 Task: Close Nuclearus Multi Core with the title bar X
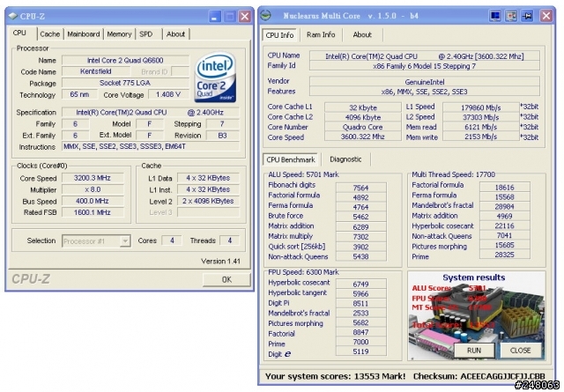click(x=546, y=16)
